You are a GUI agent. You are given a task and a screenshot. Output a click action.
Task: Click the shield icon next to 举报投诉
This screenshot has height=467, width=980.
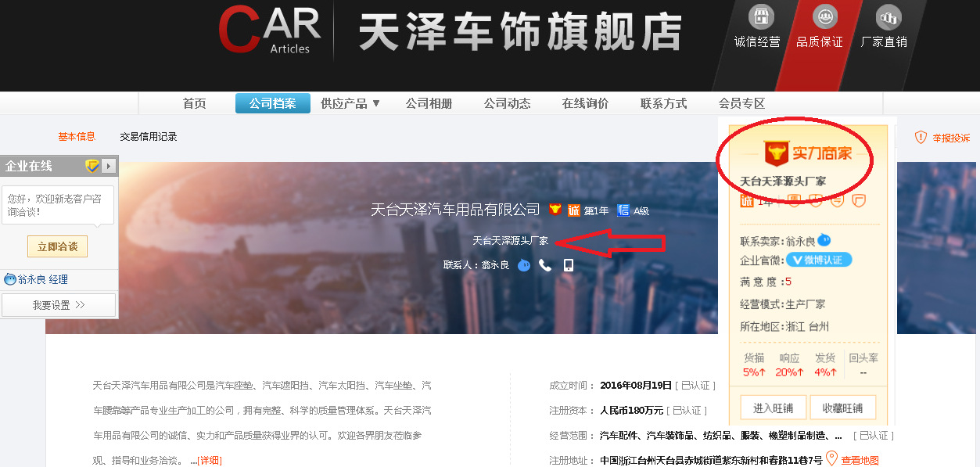click(921, 138)
